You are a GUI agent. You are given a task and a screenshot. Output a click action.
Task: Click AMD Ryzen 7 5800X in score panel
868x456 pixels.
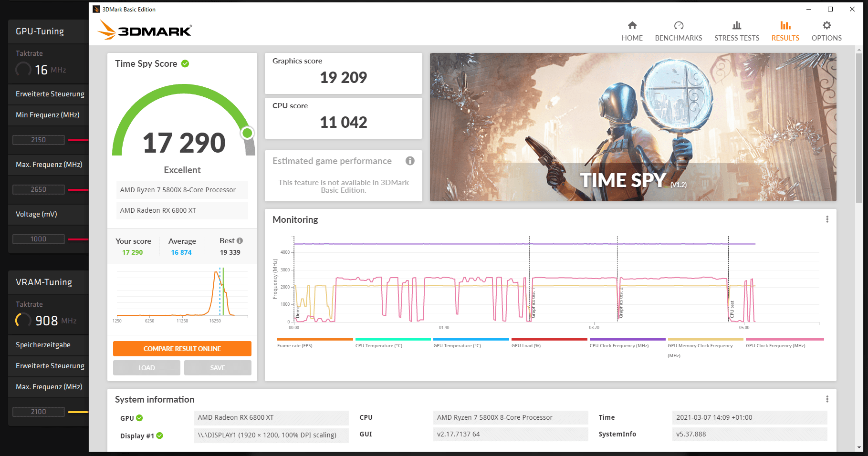point(182,190)
